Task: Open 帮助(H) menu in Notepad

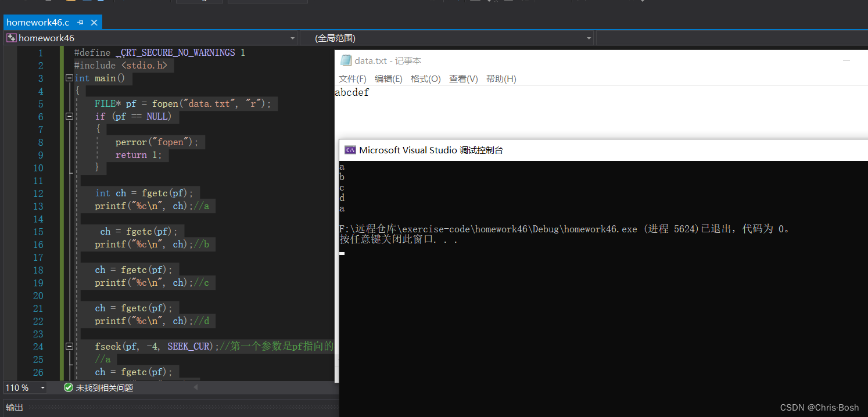Action: (501, 79)
